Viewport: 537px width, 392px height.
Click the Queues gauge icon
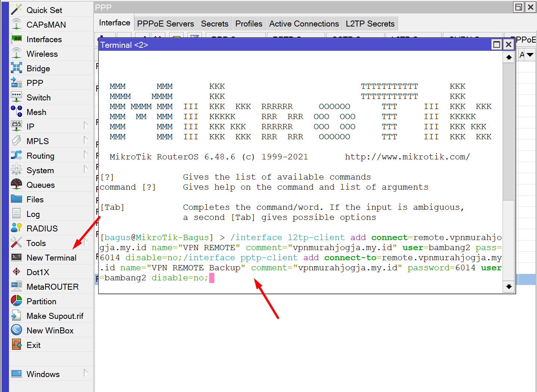click(16, 184)
